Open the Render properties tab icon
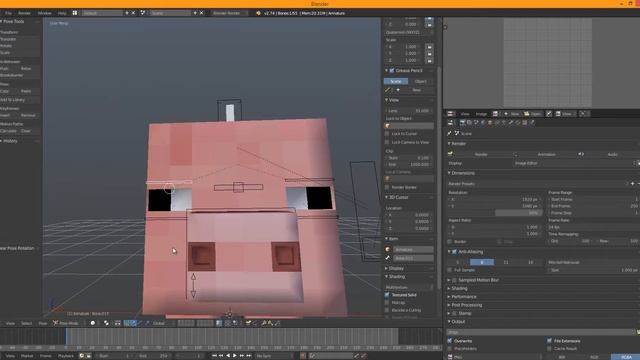This screenshot has height=360, width=640. [x=462, y=122]
